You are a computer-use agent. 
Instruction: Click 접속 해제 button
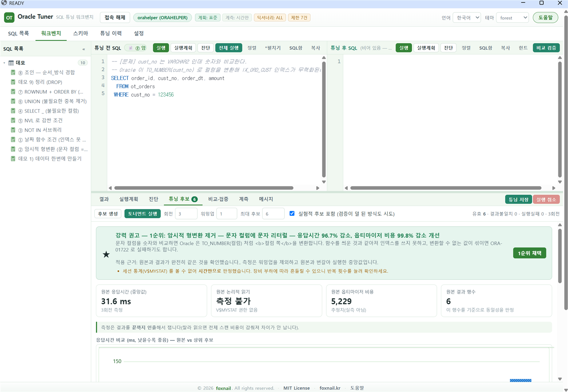click(115, 18)
